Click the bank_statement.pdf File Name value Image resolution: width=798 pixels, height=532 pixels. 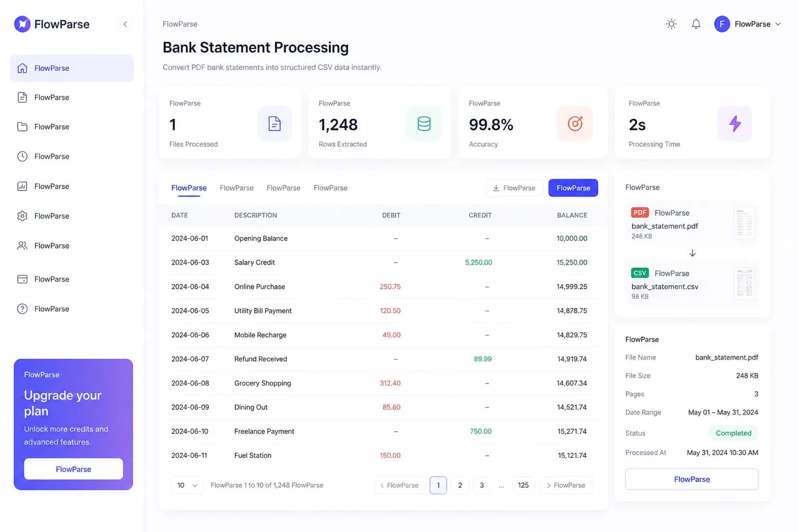726,357
